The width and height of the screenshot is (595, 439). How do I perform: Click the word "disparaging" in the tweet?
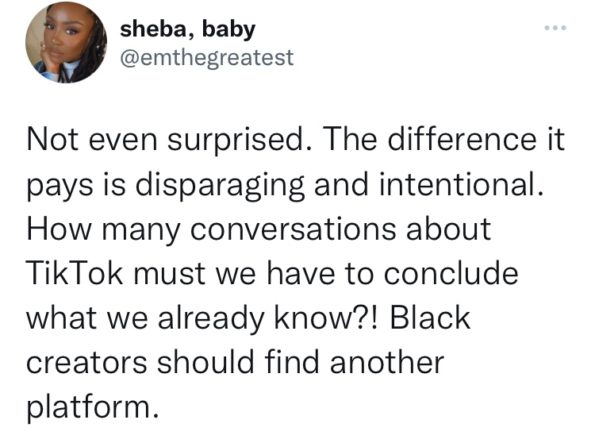tap(220, 186)
